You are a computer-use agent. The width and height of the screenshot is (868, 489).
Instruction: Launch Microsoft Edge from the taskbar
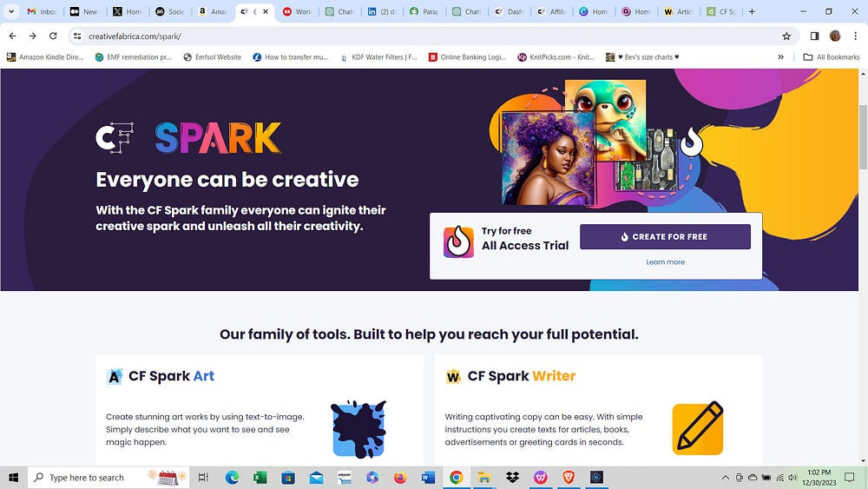(232, 478)
